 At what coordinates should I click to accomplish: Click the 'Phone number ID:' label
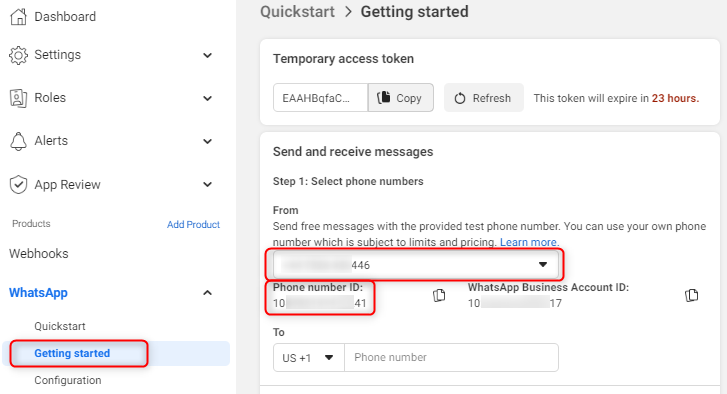pyautogui.click(x=318, y=287)
